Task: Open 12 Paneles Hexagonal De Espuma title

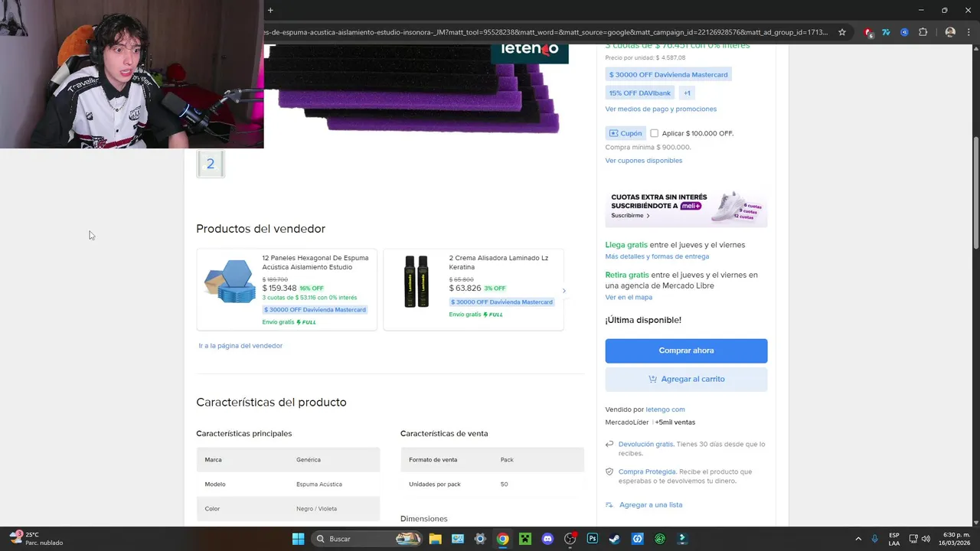Action: (315, 262)
